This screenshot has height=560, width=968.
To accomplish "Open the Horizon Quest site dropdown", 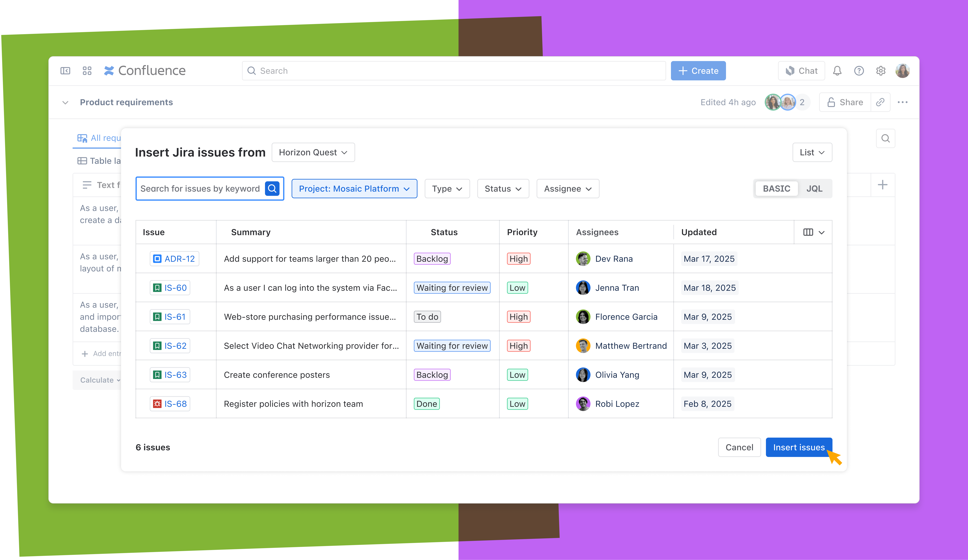I will [x=313, y=152].
